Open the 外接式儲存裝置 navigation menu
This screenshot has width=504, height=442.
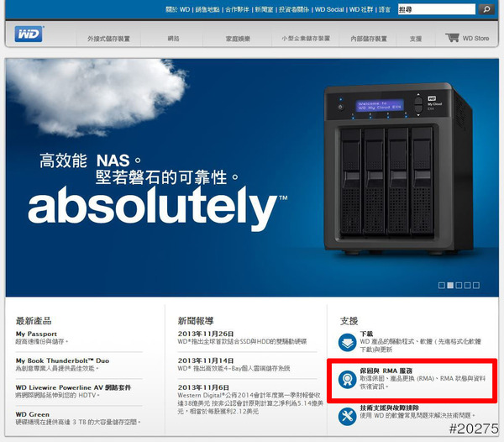[x=108, y=39]
